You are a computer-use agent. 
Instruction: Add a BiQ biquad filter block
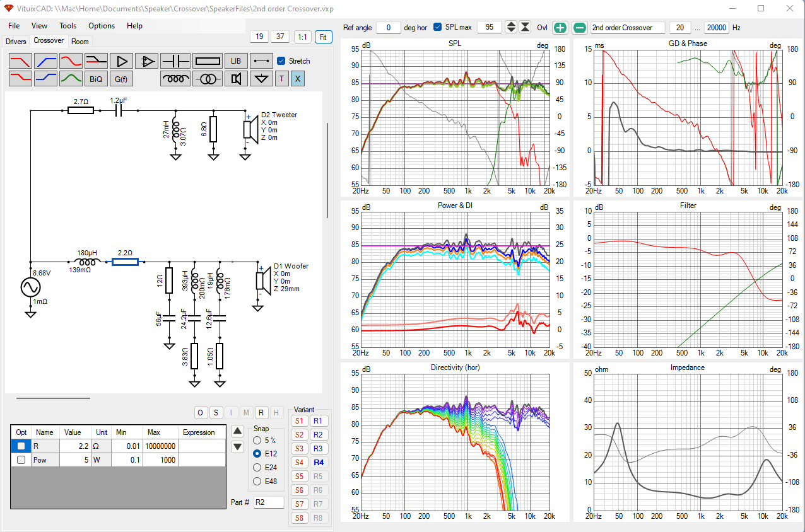(97, 79)
